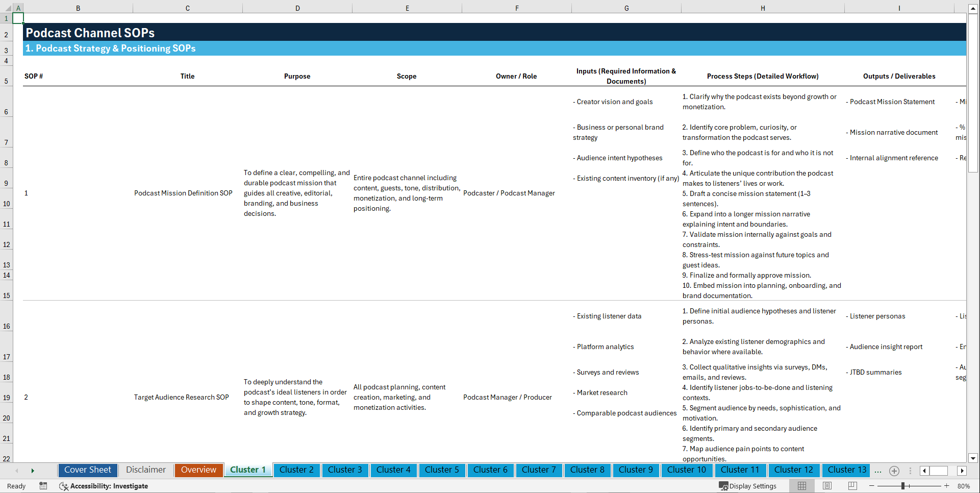Click the 80% zoom percentage
The image size is (980, 493).
pyautogui.click(x=964, y=486)
